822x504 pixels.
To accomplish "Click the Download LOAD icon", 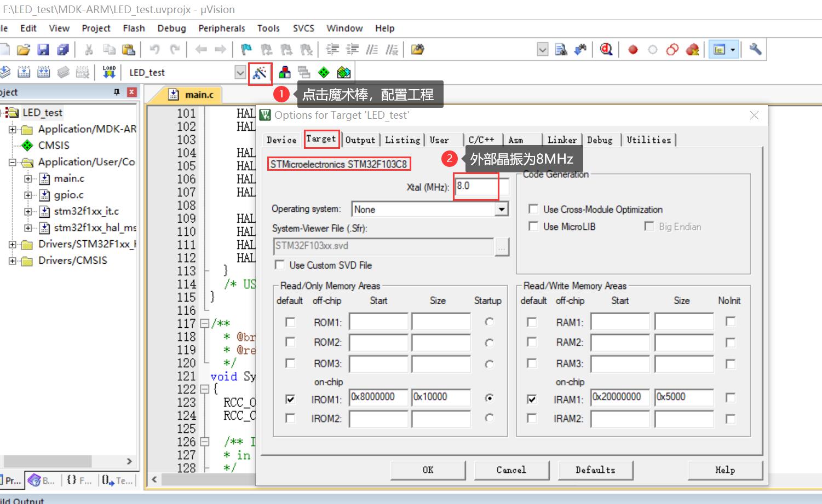I will coord(109,72).
